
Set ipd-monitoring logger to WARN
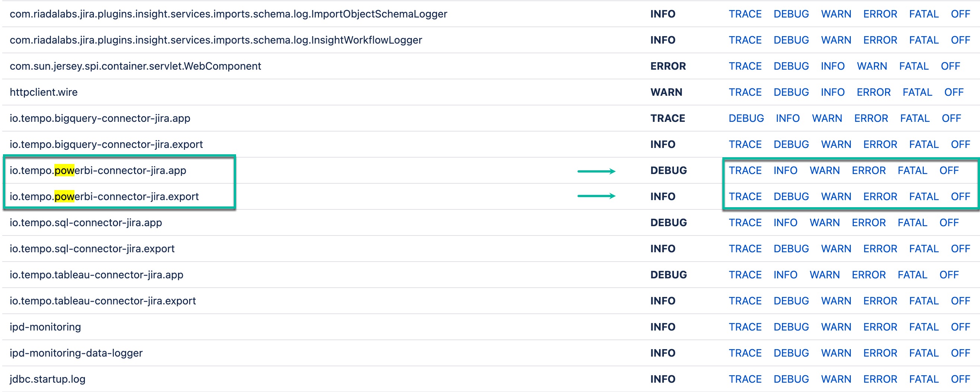[x=836, y=326]
